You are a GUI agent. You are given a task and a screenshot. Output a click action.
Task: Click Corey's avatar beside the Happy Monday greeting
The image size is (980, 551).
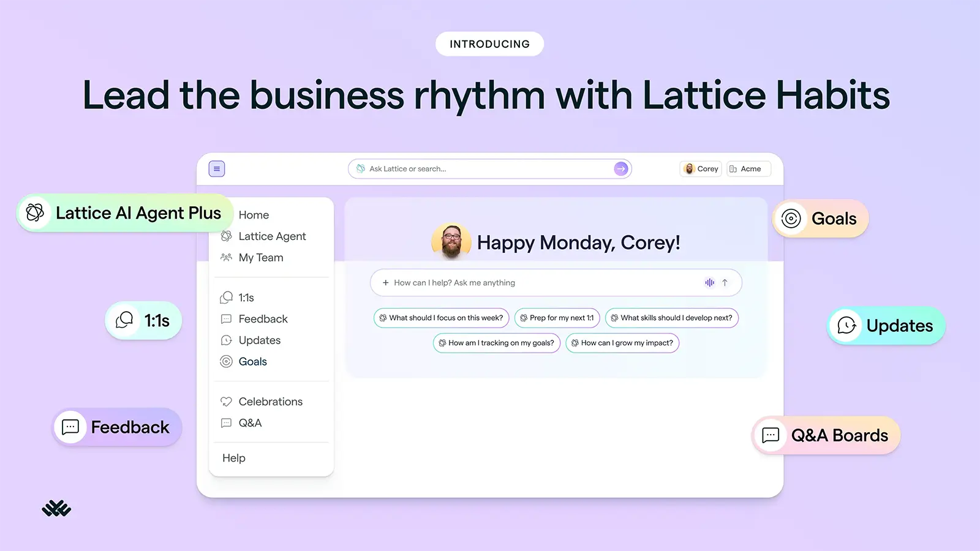451,242
